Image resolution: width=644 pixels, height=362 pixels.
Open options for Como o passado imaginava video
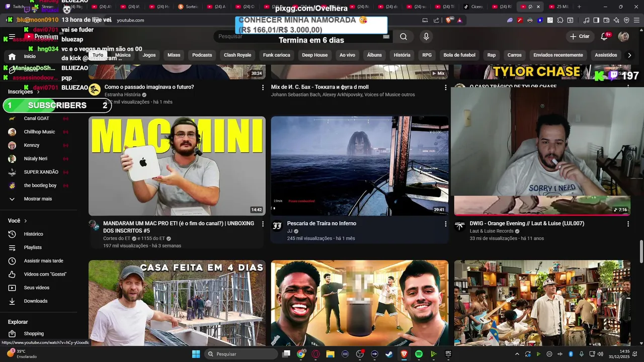(x=263, y=87)
